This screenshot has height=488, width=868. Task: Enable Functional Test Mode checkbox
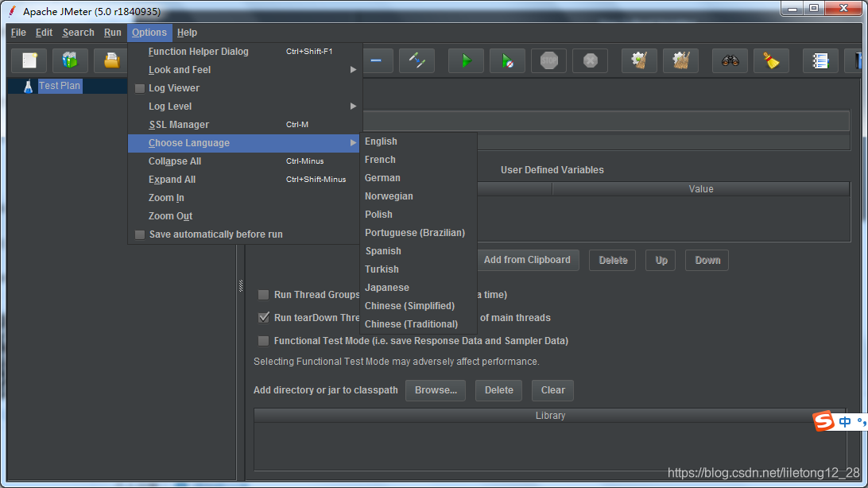click(x=264, y=341)
